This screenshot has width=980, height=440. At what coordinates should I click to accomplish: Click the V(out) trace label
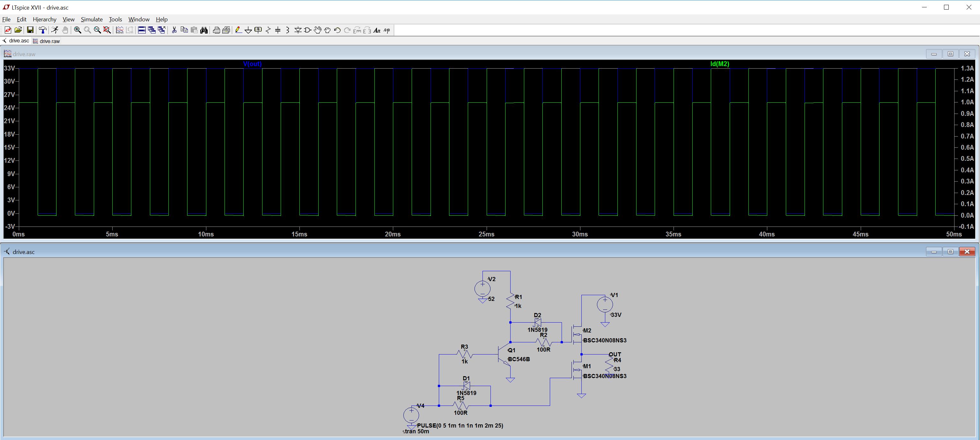click(252, 64)
